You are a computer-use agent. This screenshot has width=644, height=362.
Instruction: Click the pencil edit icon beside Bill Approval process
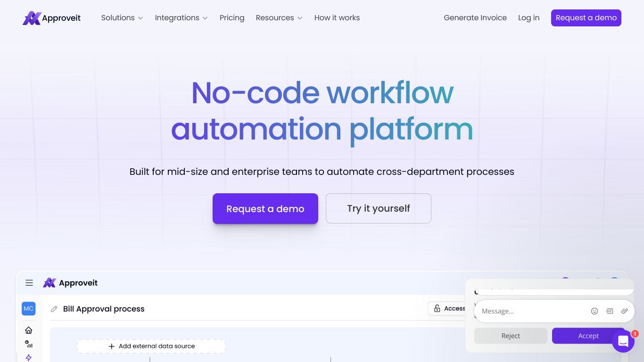tap(54, 309)
